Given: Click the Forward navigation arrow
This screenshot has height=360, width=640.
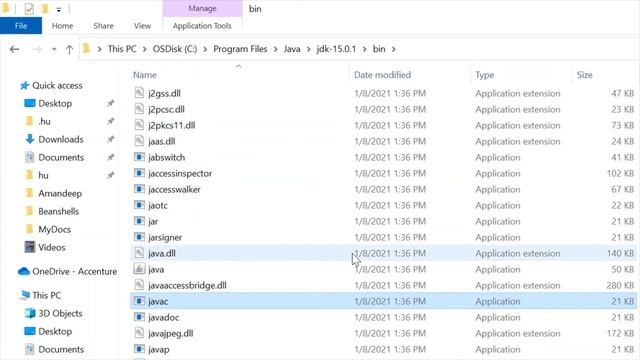Looking at the screenshot, I should pyautogui.click(x=37, y=49).
